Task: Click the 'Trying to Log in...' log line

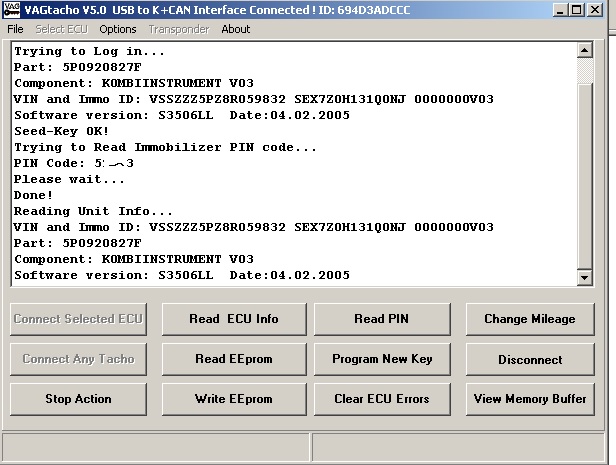Action: 89,51
